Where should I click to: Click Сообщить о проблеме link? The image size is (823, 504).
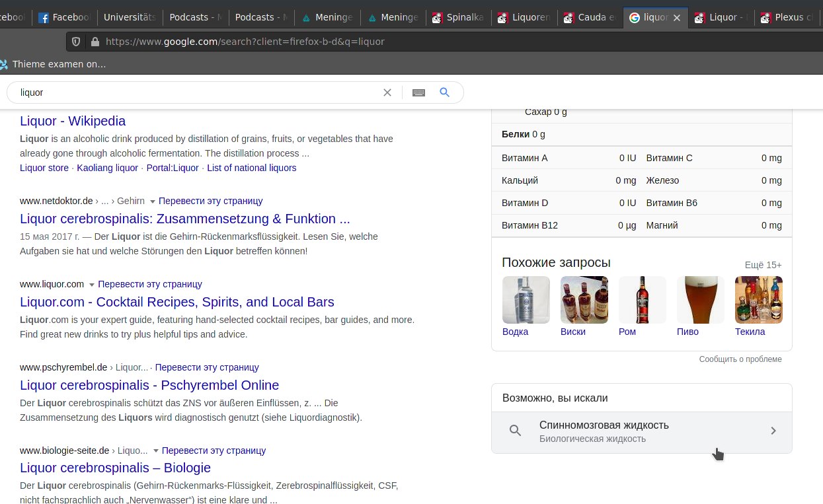pos(740,359)
